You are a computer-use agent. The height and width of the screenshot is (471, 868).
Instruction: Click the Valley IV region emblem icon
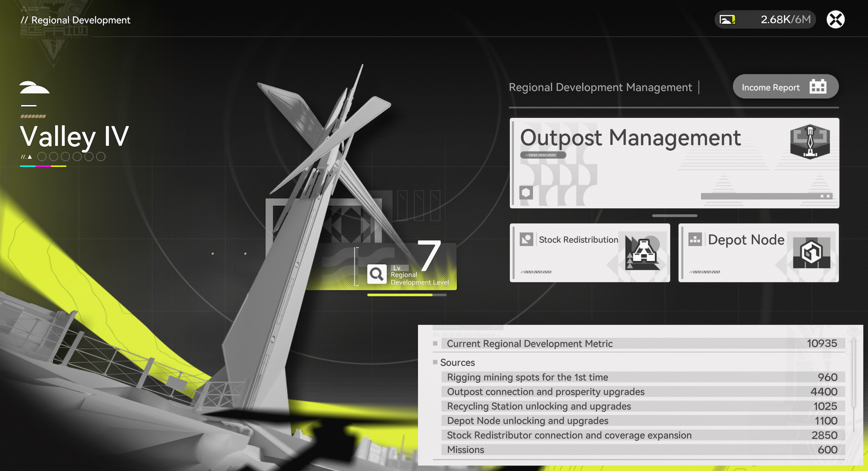(35, 88)
